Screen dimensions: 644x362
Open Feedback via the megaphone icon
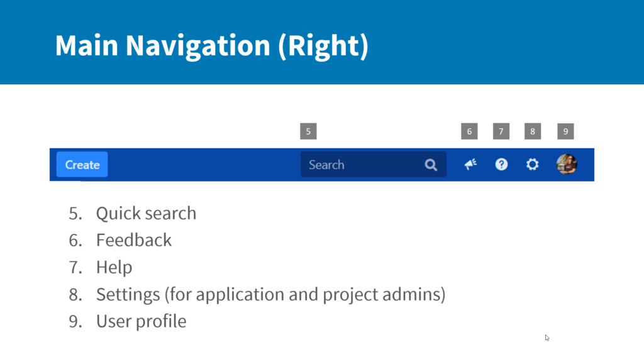click(470, 164)
